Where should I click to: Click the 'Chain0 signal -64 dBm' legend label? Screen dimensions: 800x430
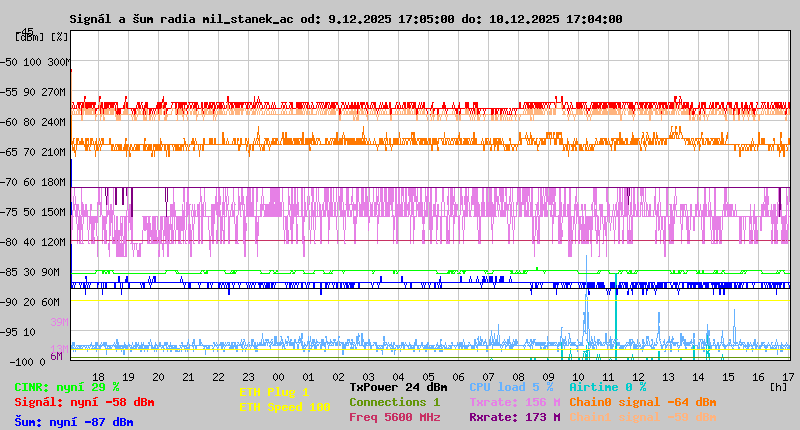click(x=642, y=402)
